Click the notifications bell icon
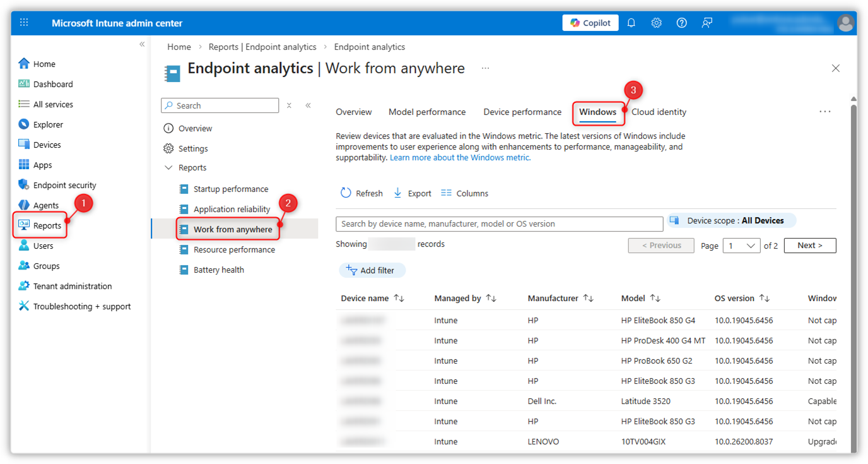This screenshot has height=464, width=868. pos(631,23)
